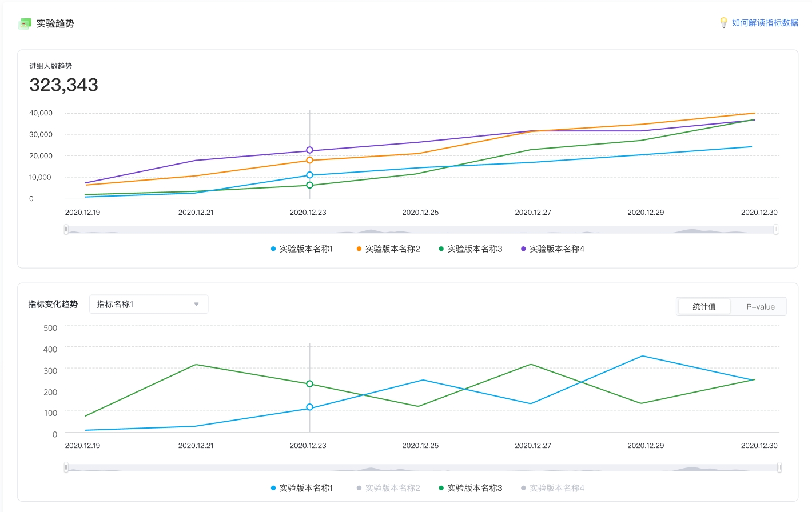Click green data point on bottom chart at 2020.12.23
This screenshot has height=512, width=812.
coord(309,384)
